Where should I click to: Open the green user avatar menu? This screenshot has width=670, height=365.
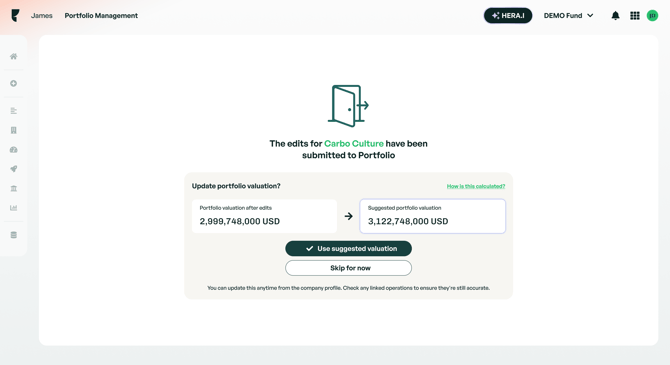coord(652,16)
